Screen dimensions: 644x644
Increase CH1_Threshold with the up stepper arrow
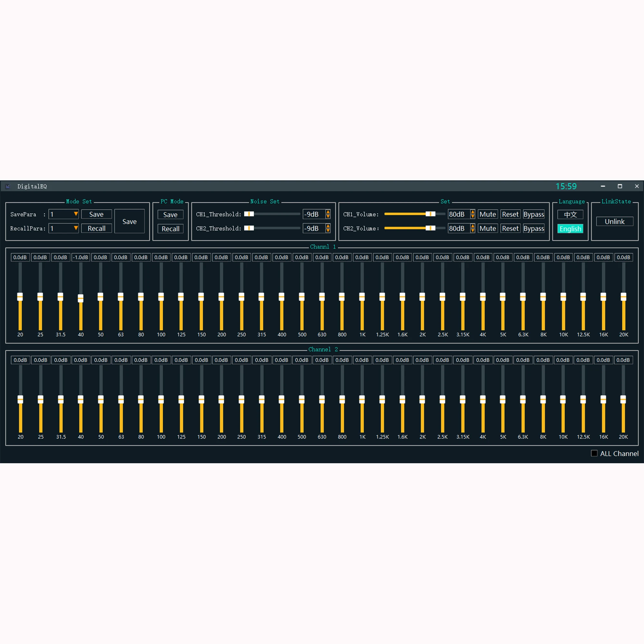(x=328, y=212)
